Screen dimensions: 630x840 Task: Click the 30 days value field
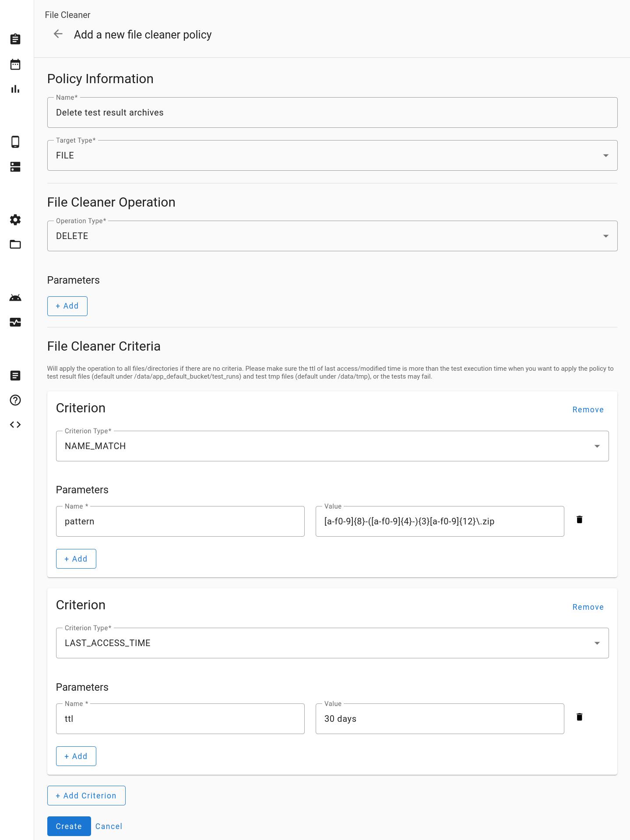pos(439,719)
